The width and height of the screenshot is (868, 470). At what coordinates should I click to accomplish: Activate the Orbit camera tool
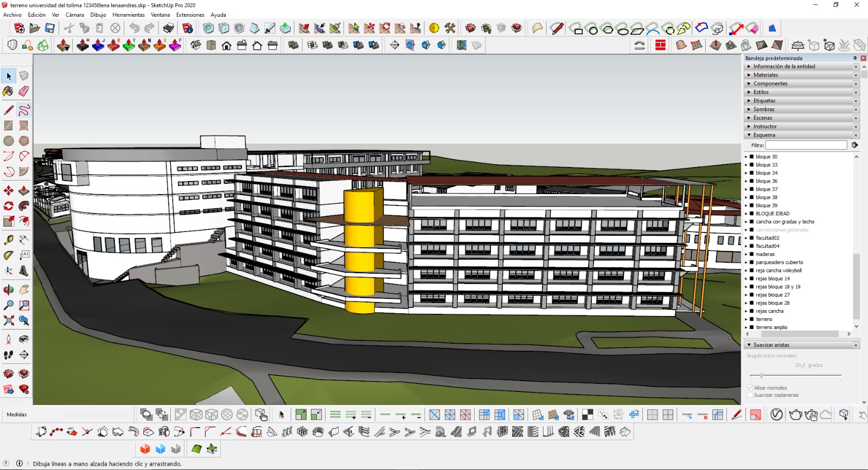pos(9,290)
